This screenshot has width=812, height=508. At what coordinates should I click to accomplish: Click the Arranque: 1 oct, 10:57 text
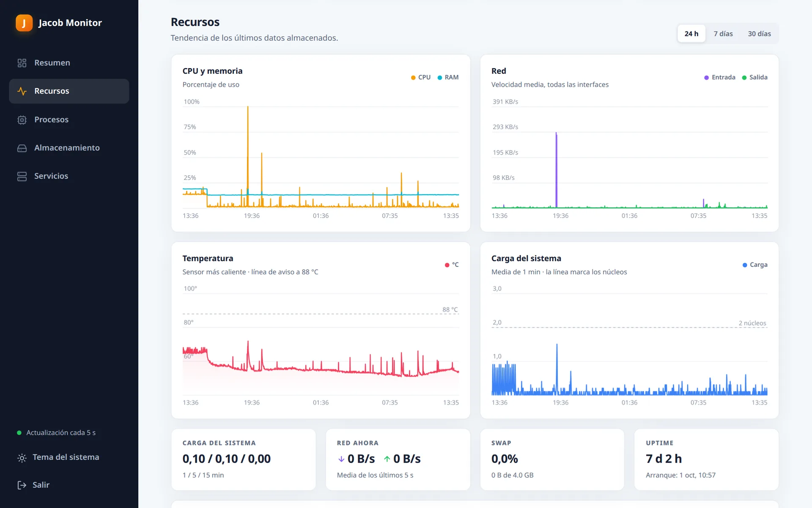coord(680,475)
